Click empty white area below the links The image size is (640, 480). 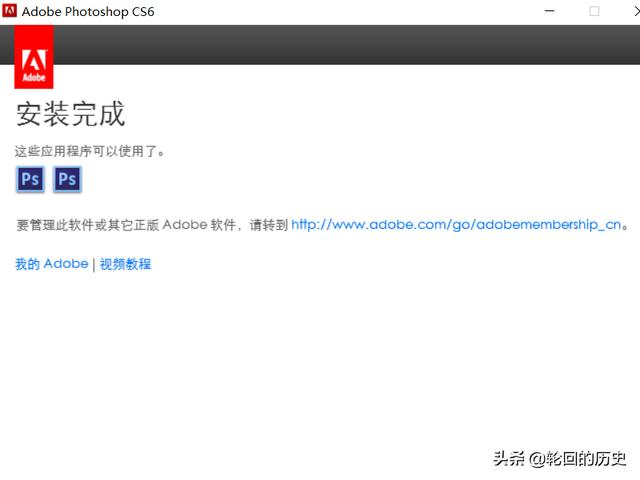tap(320, 370)
